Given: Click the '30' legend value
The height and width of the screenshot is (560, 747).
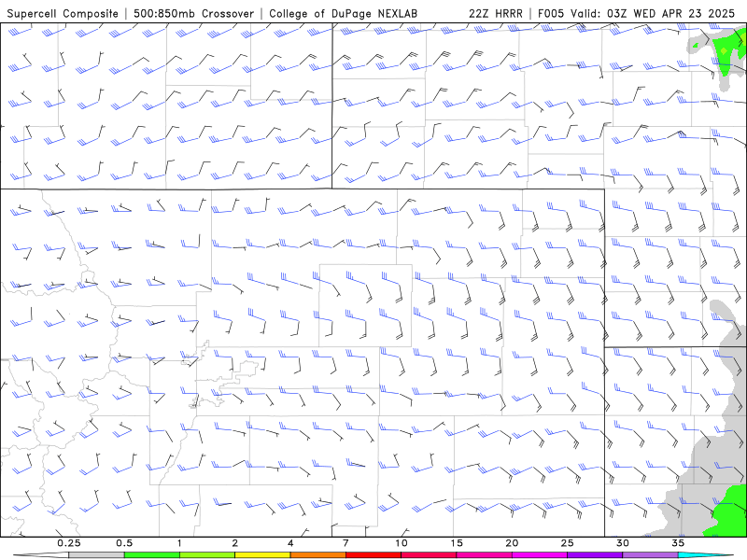Looking at the screenshot, I should pyautogui.click(x=622, y=543).
